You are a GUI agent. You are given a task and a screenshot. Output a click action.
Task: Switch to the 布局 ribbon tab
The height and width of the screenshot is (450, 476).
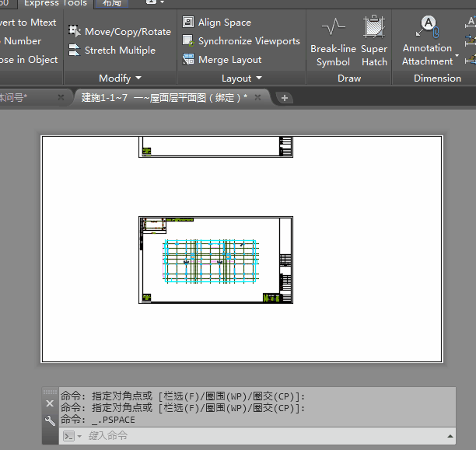pos(112,3)
